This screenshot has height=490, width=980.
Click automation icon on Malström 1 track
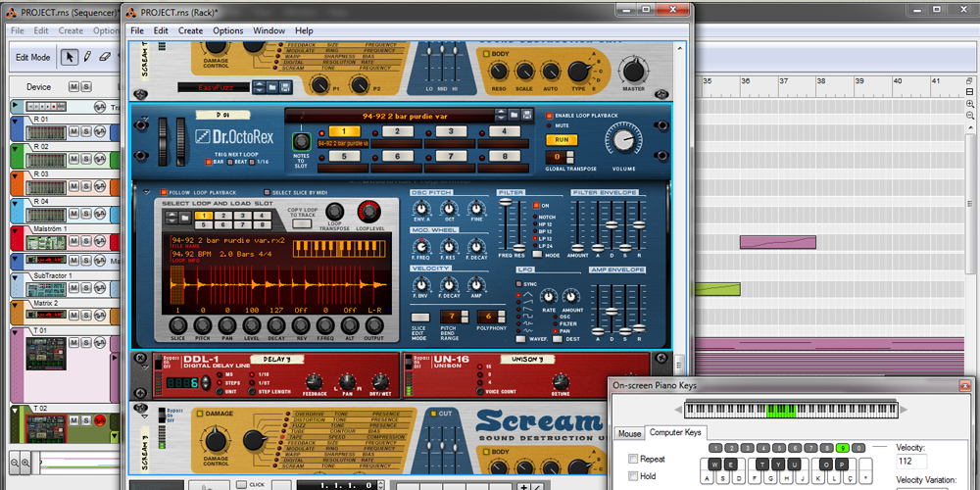click(x=99, y=242)
